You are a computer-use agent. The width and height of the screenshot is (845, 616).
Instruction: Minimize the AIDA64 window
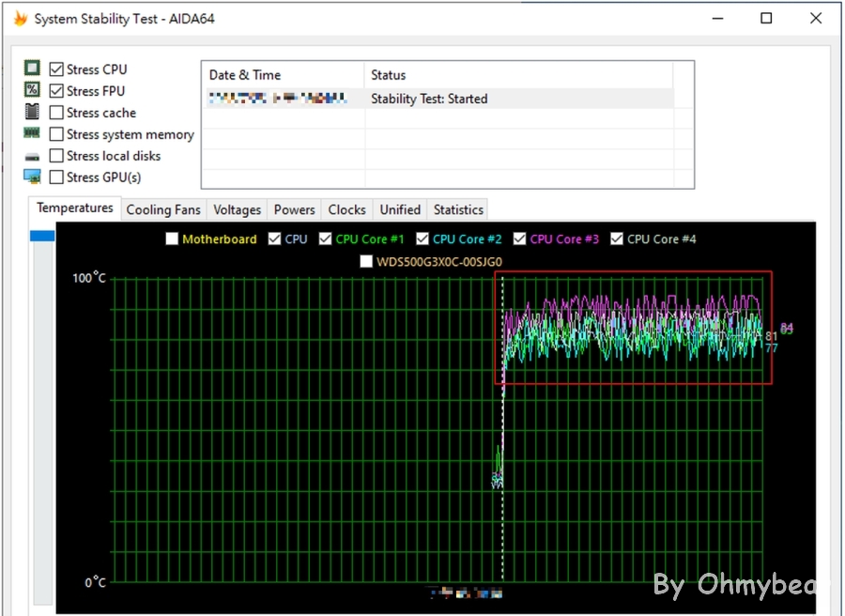click(718, 19)
